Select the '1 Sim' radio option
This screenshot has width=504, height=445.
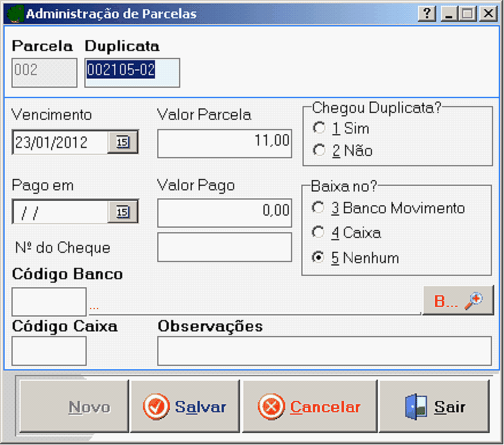(x=319, y=128)
